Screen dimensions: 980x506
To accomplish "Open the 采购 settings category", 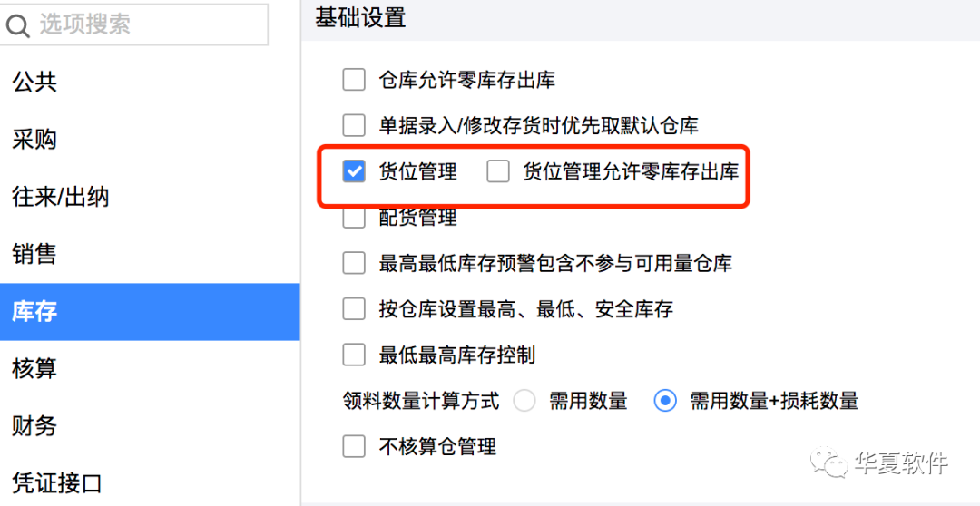I will pos(150,140).
